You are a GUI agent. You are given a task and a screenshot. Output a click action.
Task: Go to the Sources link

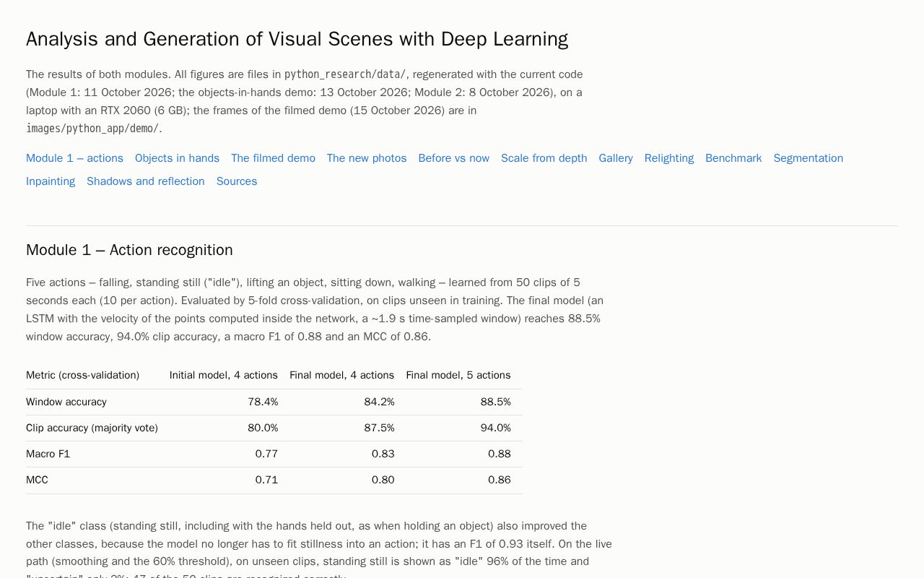(237, 181)
